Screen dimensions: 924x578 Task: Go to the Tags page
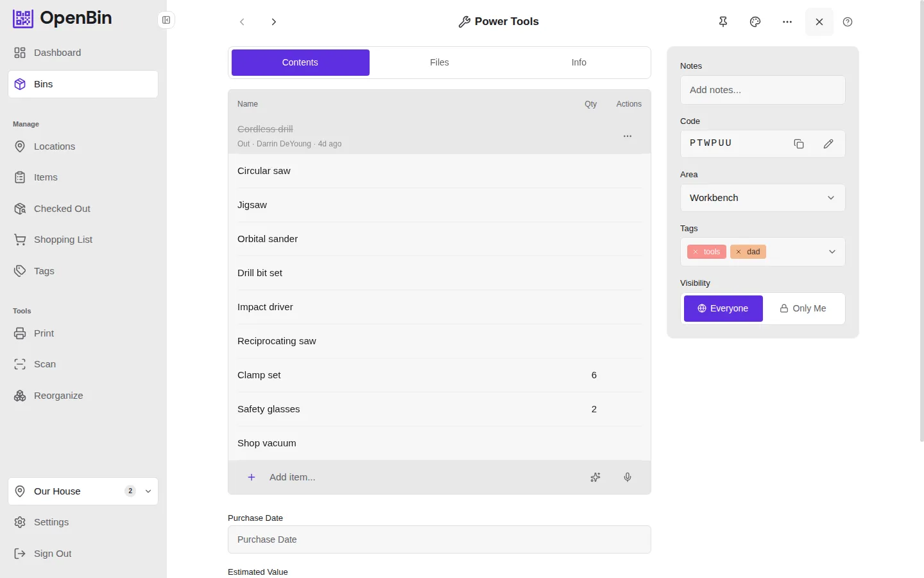[x=83, y=271]
